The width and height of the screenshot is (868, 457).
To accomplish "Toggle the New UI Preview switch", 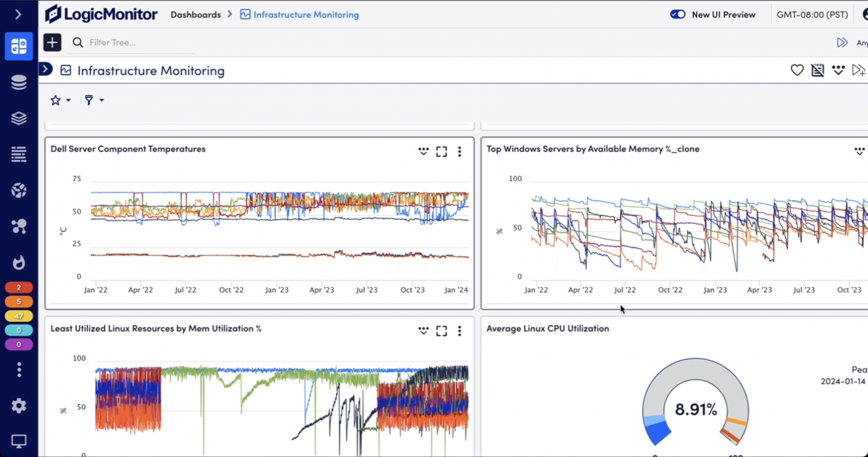I will pos(678,15).
